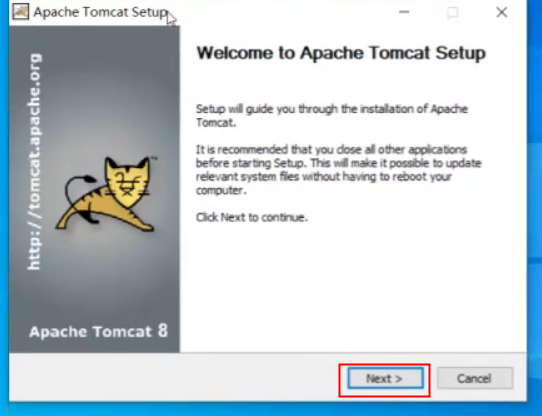The image size is (542, 416).
Task: Cancel the Apache Tomcat installation
Action: click(475, 378)
